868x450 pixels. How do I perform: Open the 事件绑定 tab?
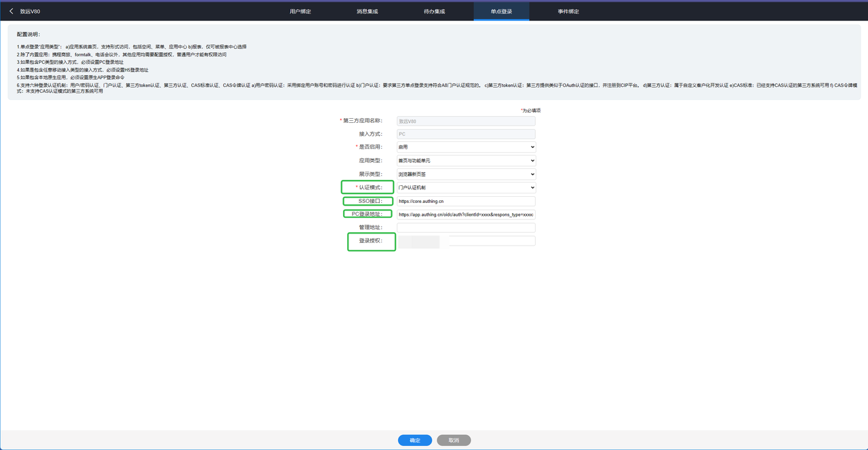tap(568, 12)
